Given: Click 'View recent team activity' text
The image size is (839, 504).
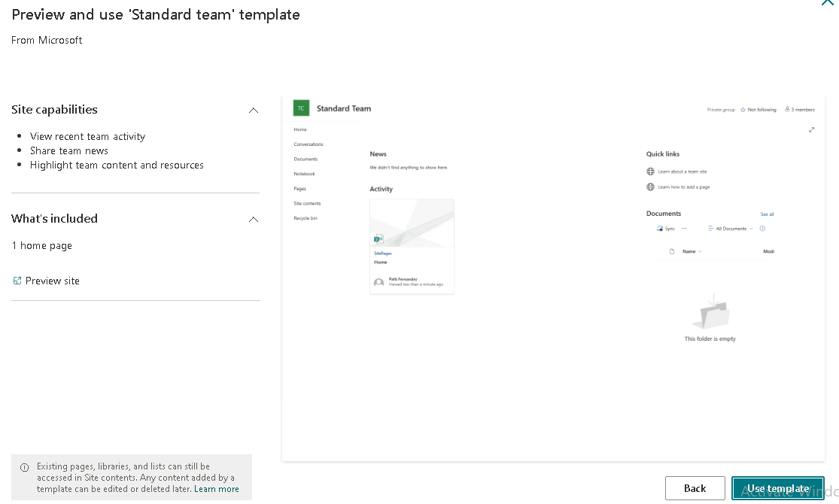Looking at the screenshot, I should coord(88,136).
